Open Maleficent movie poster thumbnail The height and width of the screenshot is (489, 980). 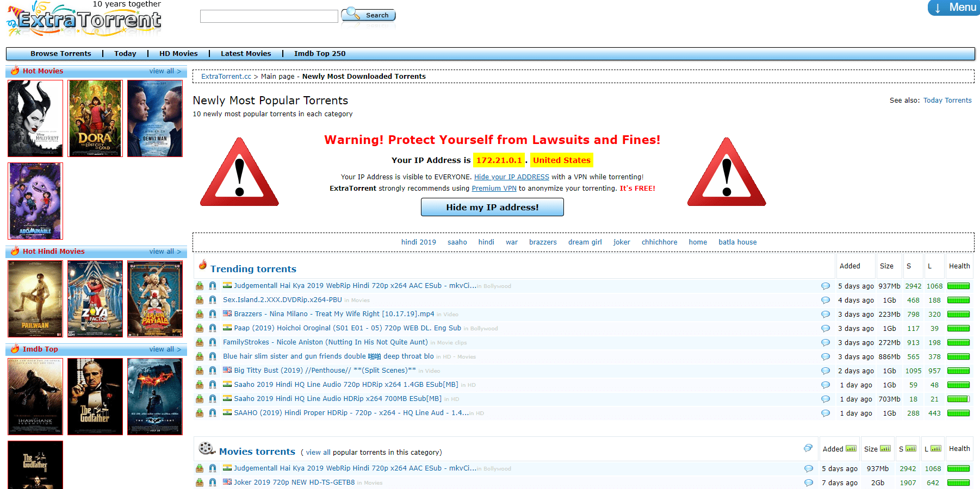(x=35, y=118)
